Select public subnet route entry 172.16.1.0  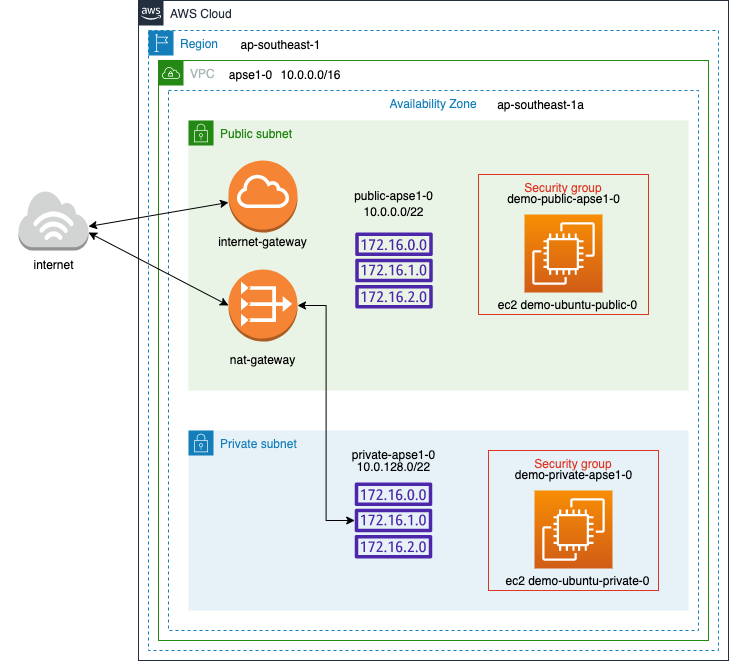point(394,270)
